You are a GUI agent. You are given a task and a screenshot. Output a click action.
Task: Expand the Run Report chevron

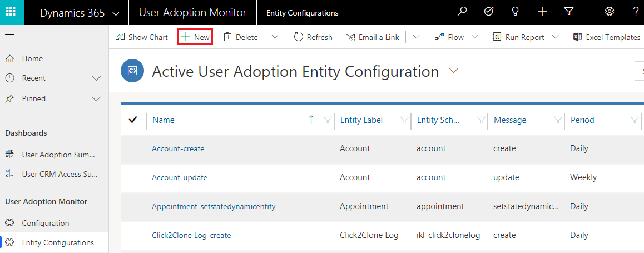pos(555,37)
